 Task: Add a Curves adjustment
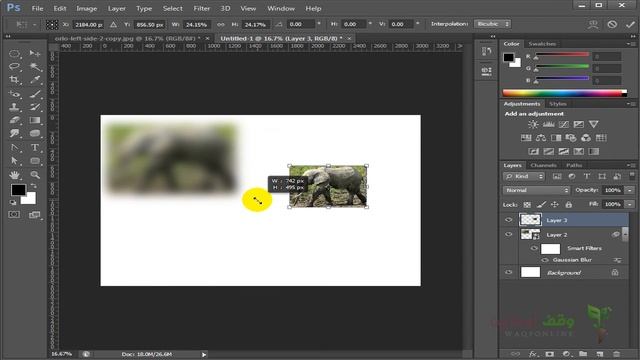click(x=563, y=124)
